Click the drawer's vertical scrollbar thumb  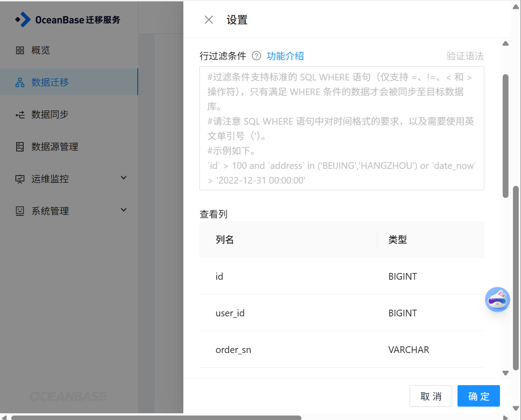pos(505,136)
